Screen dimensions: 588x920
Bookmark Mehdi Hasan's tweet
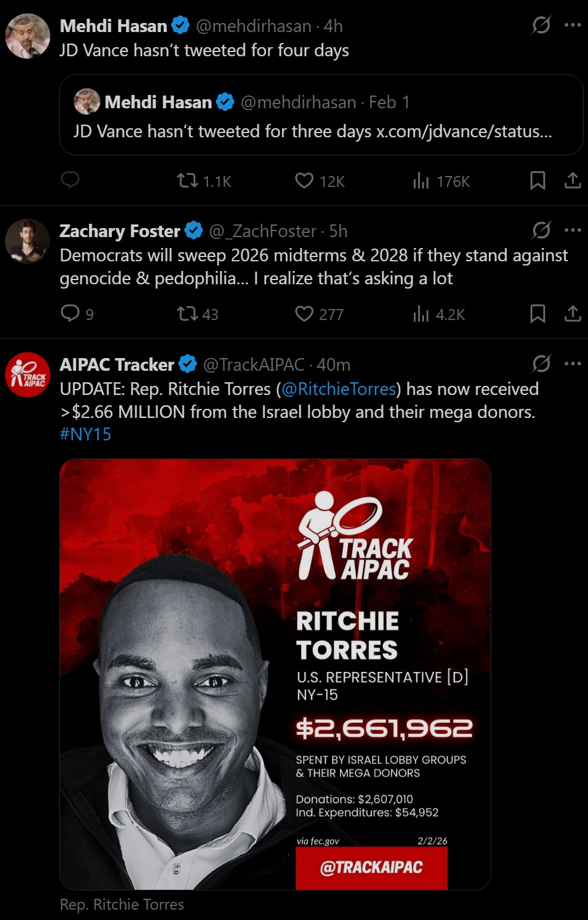(x=537, y=180)
